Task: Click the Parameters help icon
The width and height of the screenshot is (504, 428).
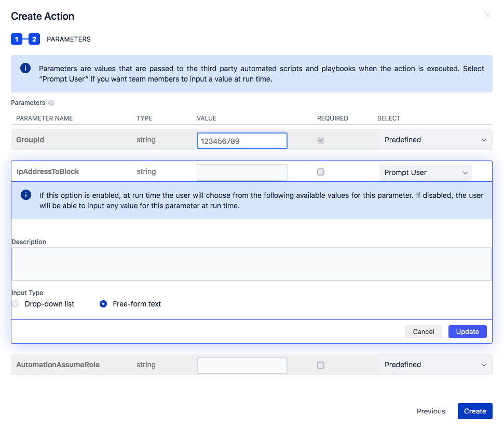Action: click(x=51, y=103)
